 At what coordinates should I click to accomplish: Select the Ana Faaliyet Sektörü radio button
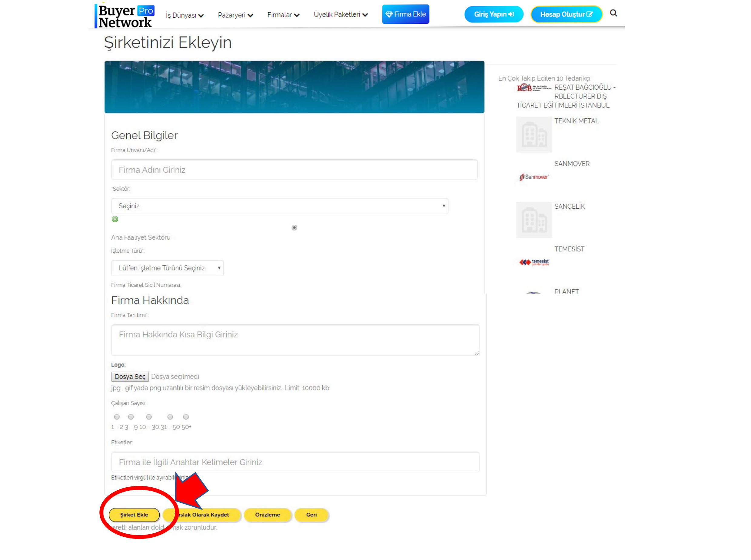[x=293, y=228]
